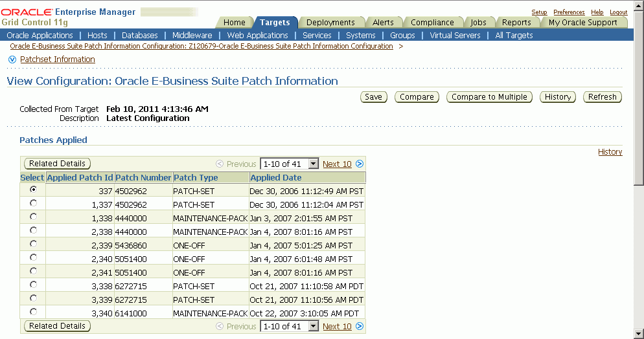Select radio button for patch id 2,340
Image resolution: width=644 pixels, height=339 pixels.
point(33,257)
